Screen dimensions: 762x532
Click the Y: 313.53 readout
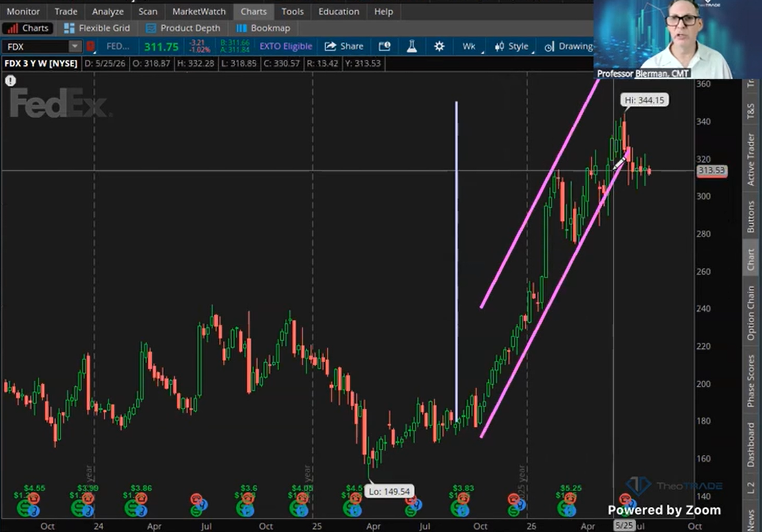(x=363, y=64)
